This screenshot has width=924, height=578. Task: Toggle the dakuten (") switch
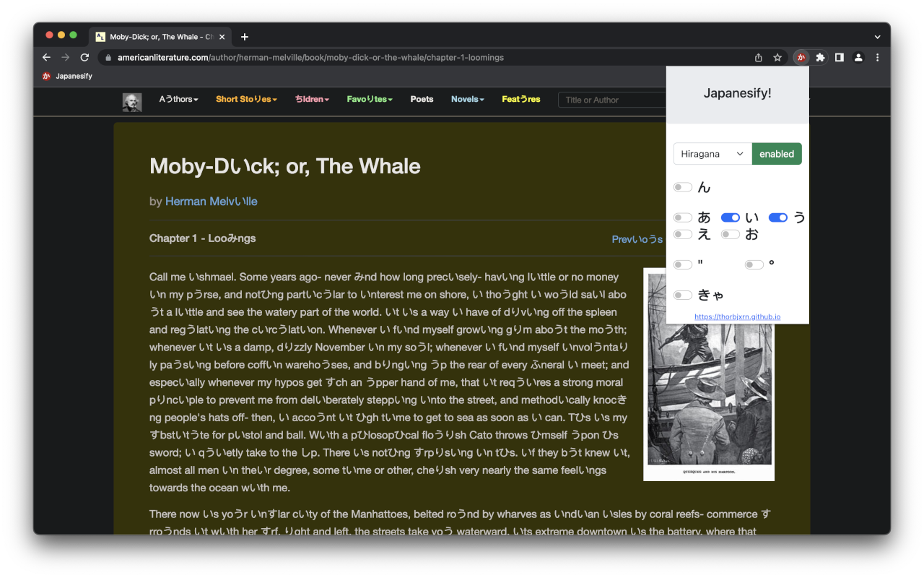click(x=683, y=265)
